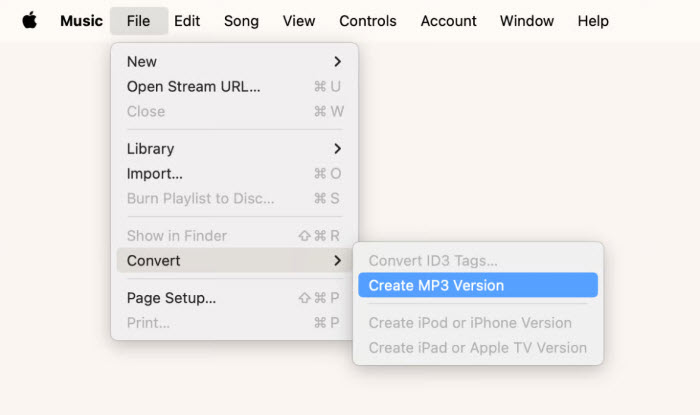Click the Convert submenu chevron

pyautogui.click(x=338, y=261)
